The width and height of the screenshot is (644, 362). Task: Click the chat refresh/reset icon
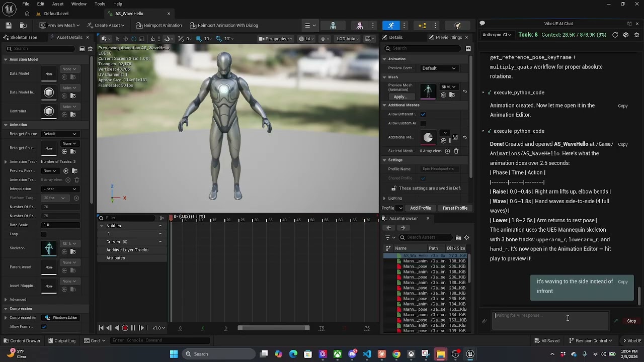[x=615, y=35]
